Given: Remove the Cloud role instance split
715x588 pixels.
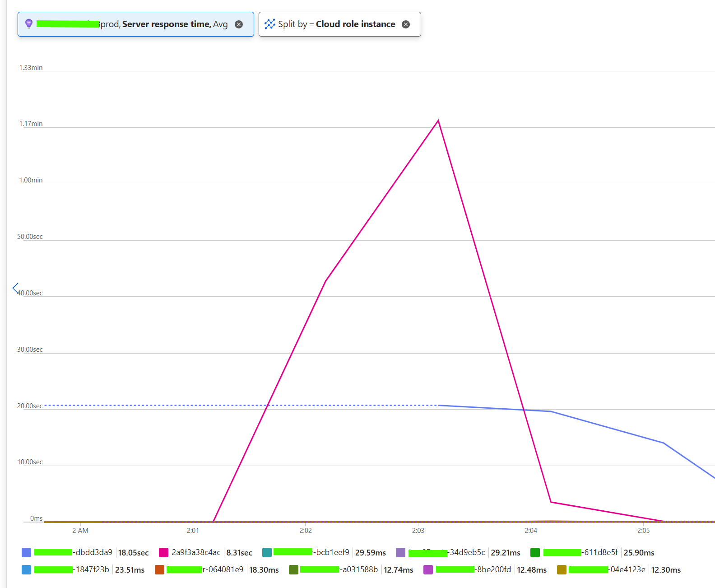Looking at the screenshot, I should pyautogui.click(x=406, y=24).
